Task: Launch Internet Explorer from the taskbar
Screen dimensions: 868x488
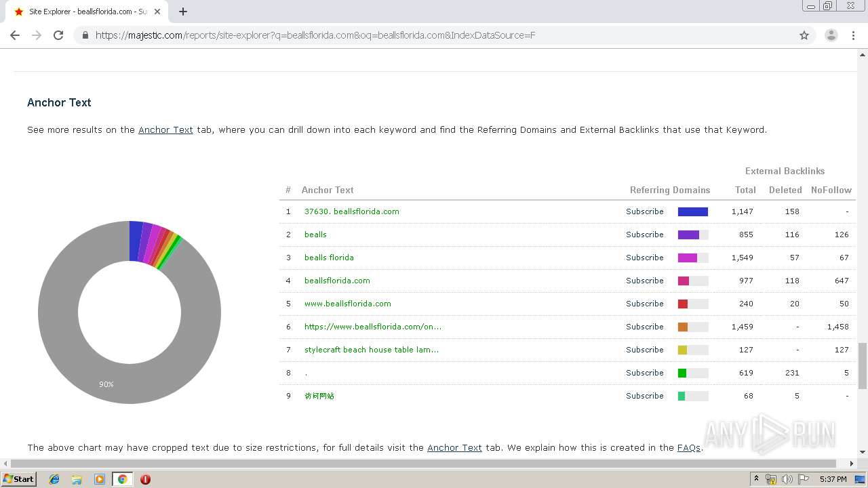Action: pos(54,479)
